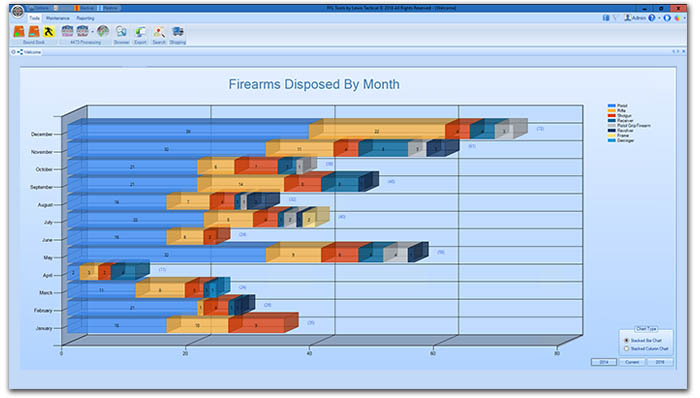Open the 4473 Seller processing icon
Viewport: 700px width, 398px height.
click(83, 31)
